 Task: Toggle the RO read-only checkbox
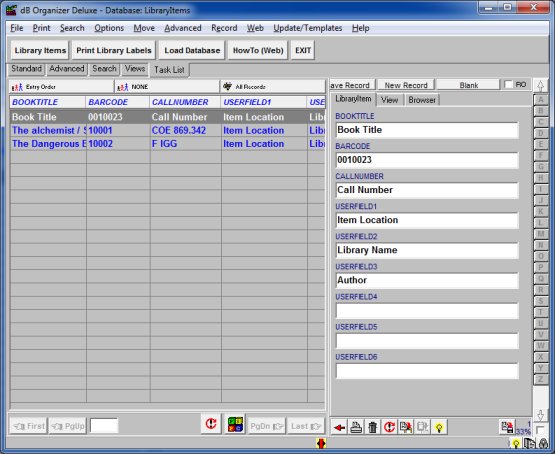509,84
